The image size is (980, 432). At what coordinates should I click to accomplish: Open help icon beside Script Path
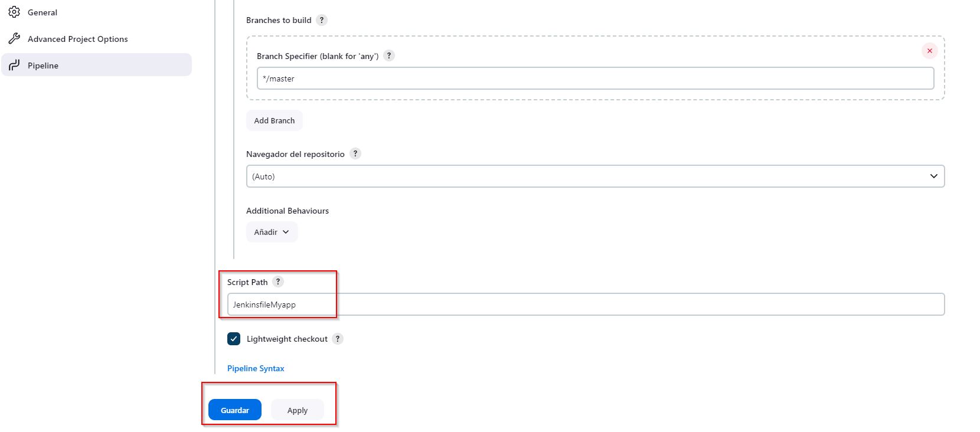click(x=278, y=282)
